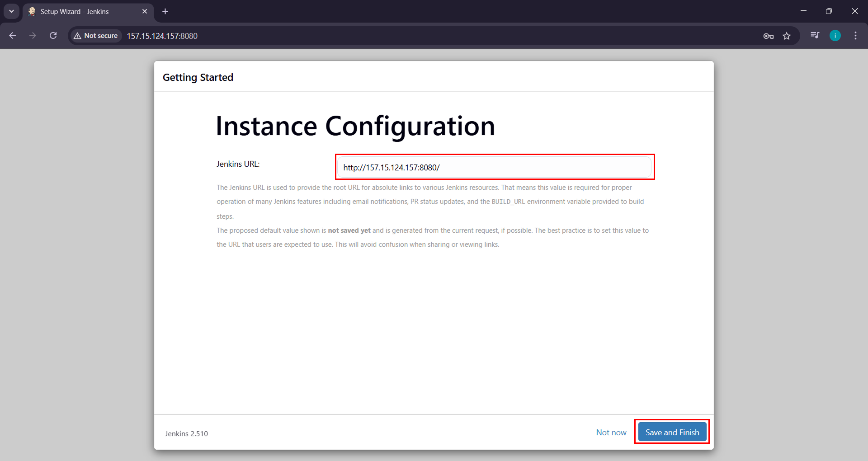The width and height of the screenshot is (868, 461).
Task: Open the tab search dropdown arrow
Action: point(11,11)
